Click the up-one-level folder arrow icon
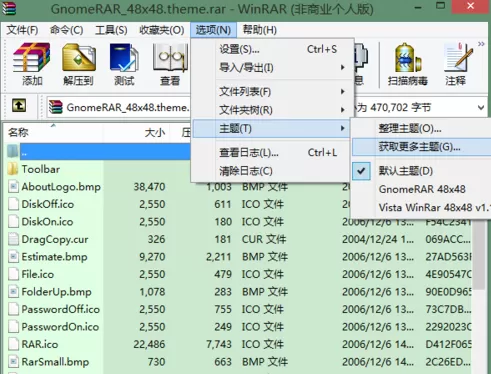 [x=19, y=106]
